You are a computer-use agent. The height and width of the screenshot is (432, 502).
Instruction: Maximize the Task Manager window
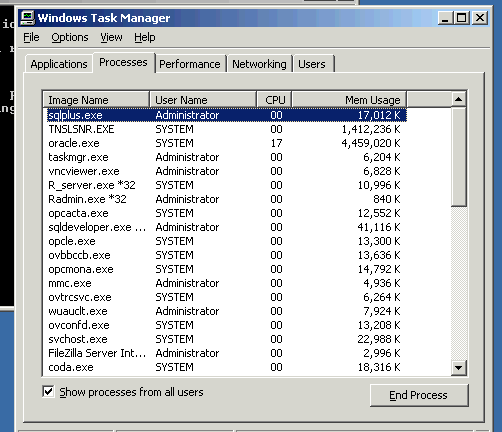click(x=462, y=18)
